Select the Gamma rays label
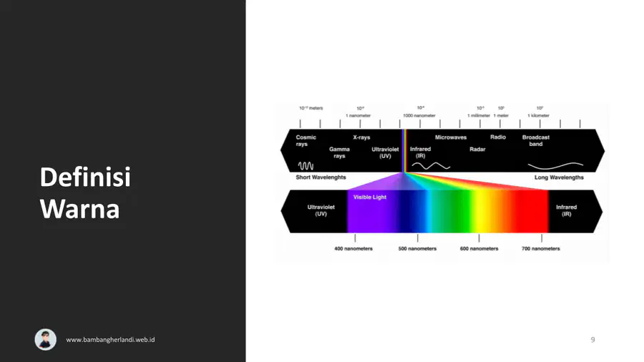Viewport: 644px width, 362px height. click(x=339, y=152)
